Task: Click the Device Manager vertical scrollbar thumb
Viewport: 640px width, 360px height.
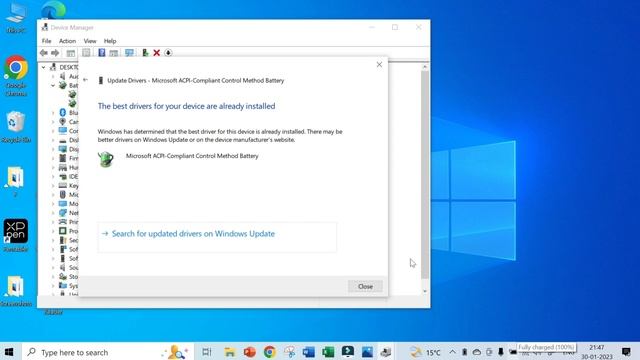Action: [x=425, y=176]
